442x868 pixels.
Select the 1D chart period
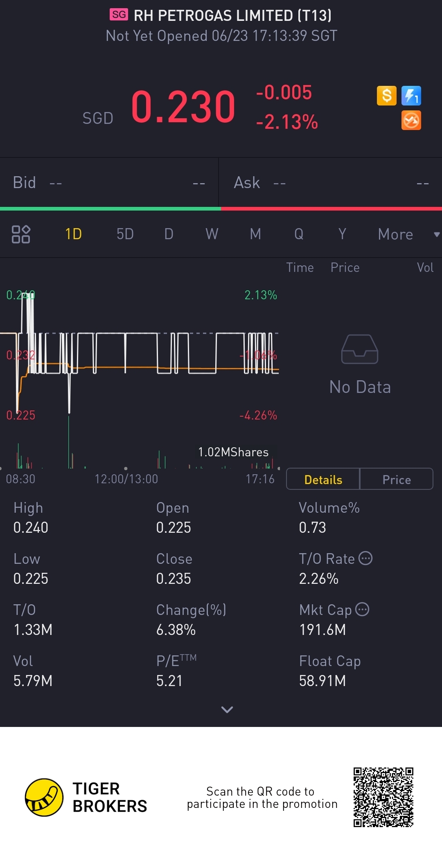[74, 234]
